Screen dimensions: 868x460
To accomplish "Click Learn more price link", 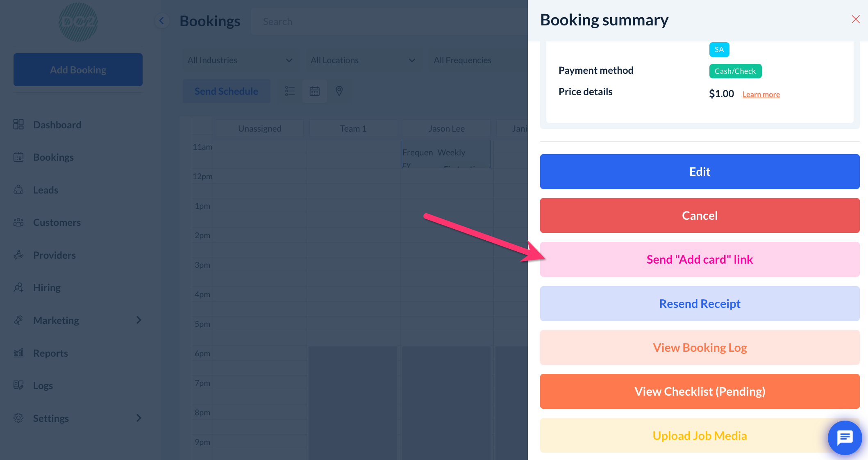I will point(761,95).
